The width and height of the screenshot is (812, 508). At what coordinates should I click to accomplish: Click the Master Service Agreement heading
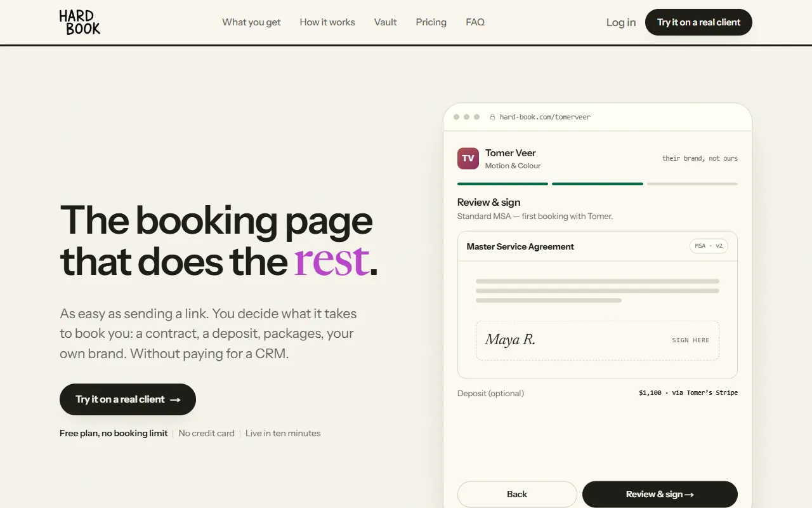click(520, 246)
